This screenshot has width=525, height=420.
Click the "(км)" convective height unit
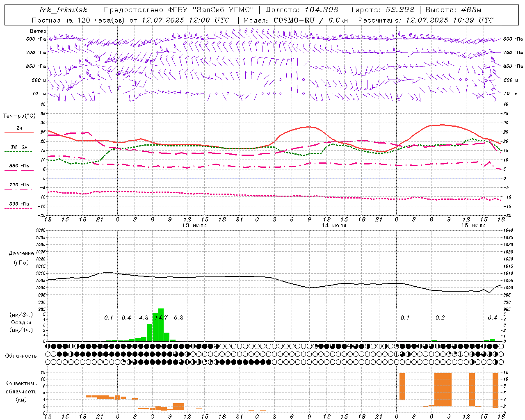tap(21, 399)
